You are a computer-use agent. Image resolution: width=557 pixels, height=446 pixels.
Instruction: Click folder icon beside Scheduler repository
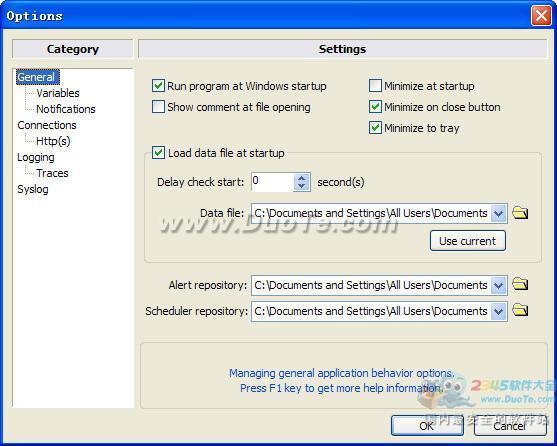click(520, 311)
